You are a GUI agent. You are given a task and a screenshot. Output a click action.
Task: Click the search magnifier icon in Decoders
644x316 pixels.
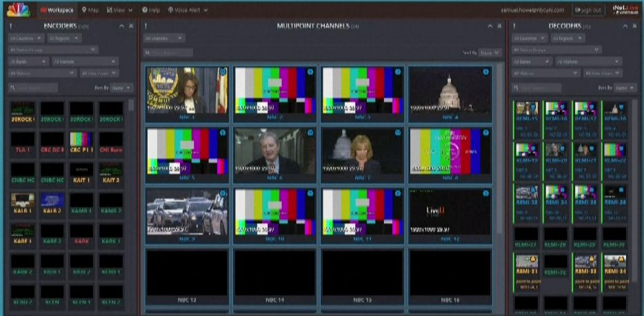pyautogui.click(x=516, y=88)
